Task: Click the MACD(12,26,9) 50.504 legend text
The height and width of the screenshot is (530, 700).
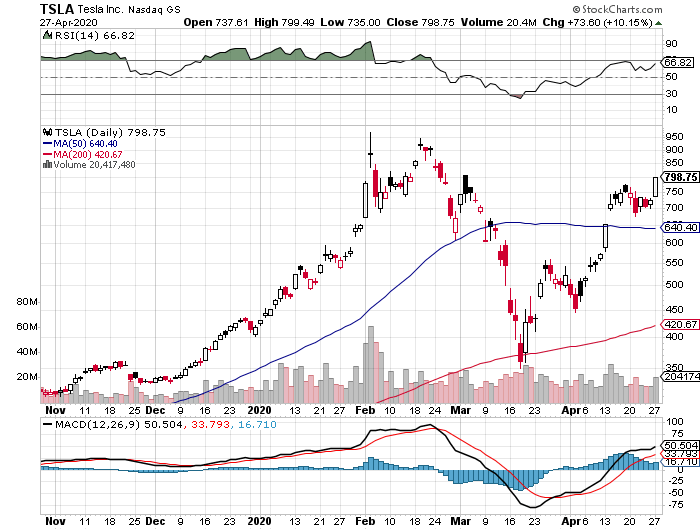Action: coord(119,424)
